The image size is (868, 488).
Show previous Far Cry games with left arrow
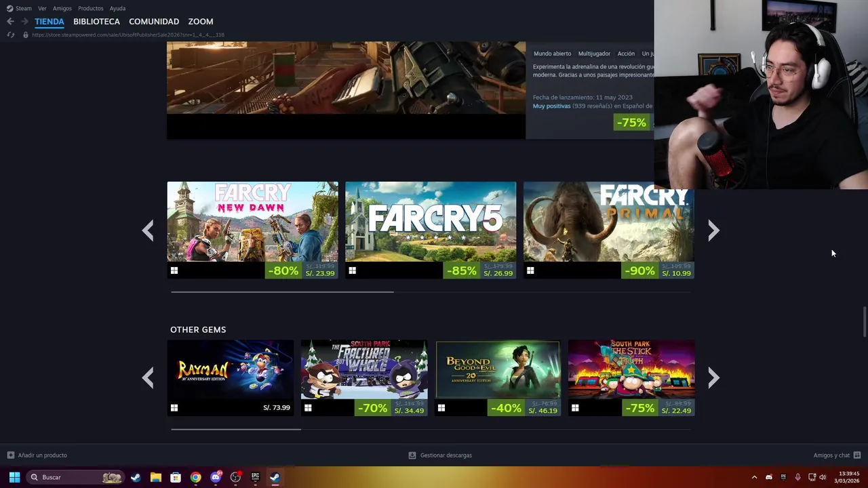click(148, 230)
